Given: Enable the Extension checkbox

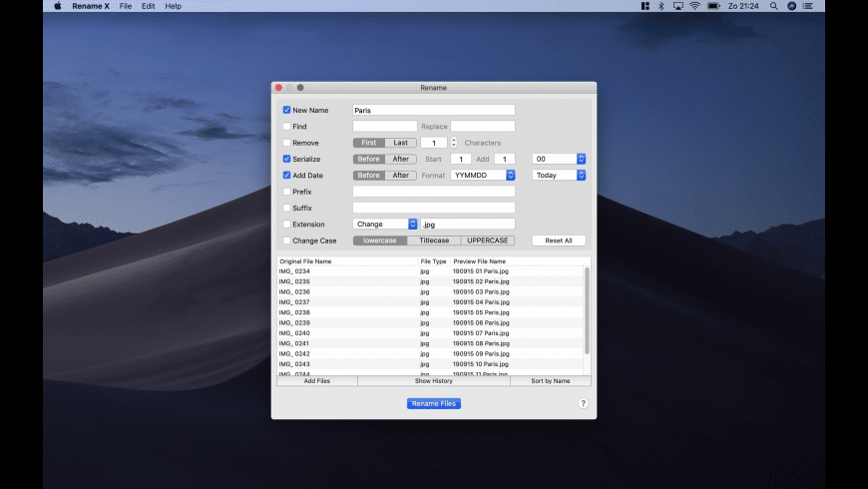Looking at the screenshot, I should [286, 225].
